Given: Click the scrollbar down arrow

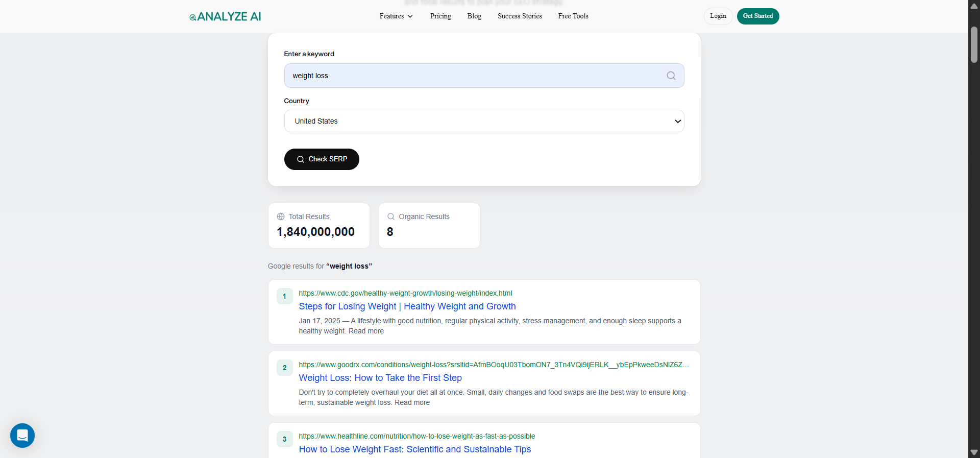Looking at the screenshot, I should click(x=974, y=452).
